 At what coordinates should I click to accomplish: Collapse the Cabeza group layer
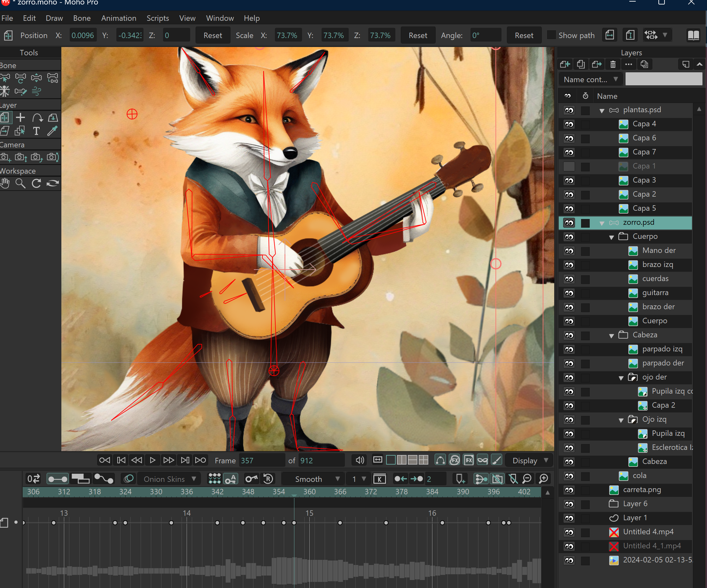611,335
